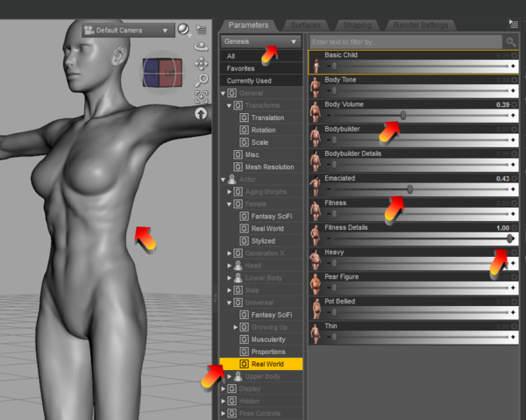This screenshot has height=420, width=526.
Task: Select the Favorites category
Action: point(261,68)
